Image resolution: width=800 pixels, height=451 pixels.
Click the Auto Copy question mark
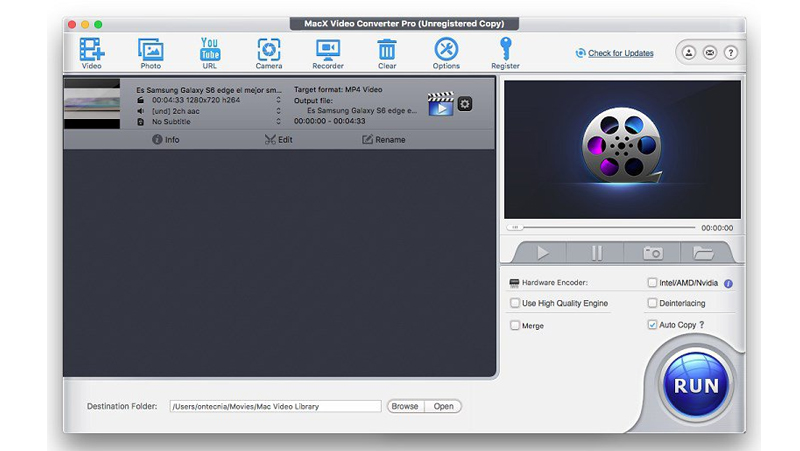702,324
